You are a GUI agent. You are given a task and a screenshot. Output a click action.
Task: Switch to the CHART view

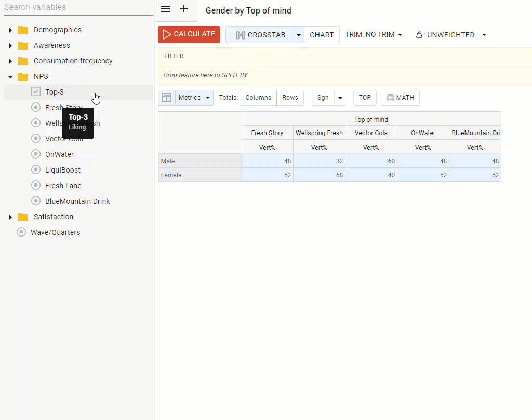tap(322, 35)
